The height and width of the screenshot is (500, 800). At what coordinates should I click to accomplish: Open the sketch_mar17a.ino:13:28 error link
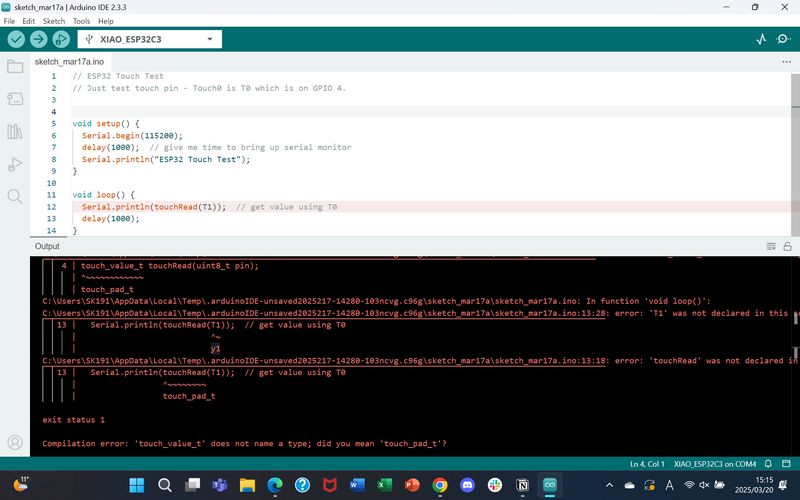[x=324, y=313]
